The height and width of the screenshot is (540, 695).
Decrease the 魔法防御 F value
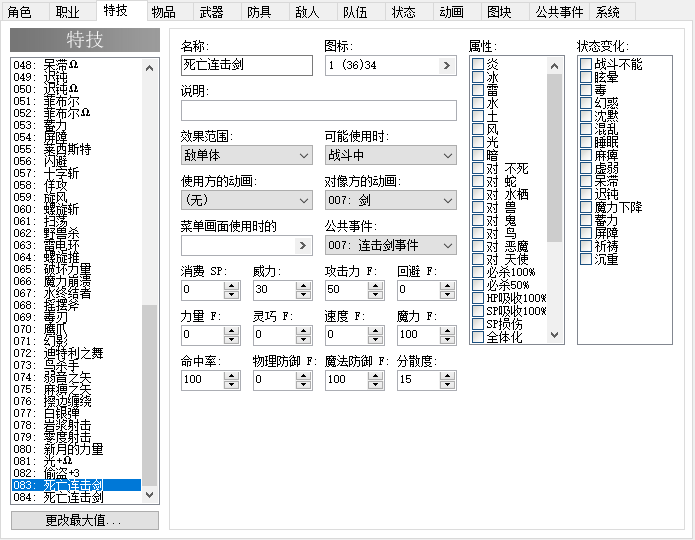click(x=376, y=385)
